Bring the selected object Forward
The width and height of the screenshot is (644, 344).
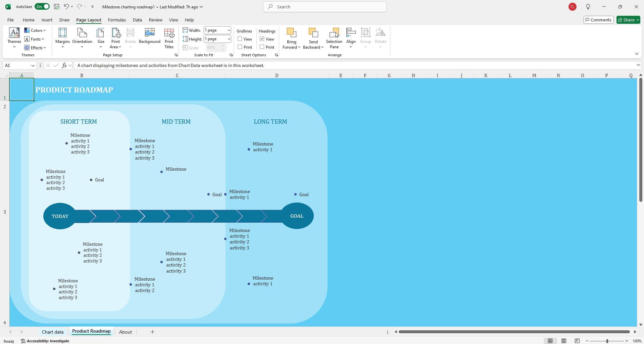(291, 38)
